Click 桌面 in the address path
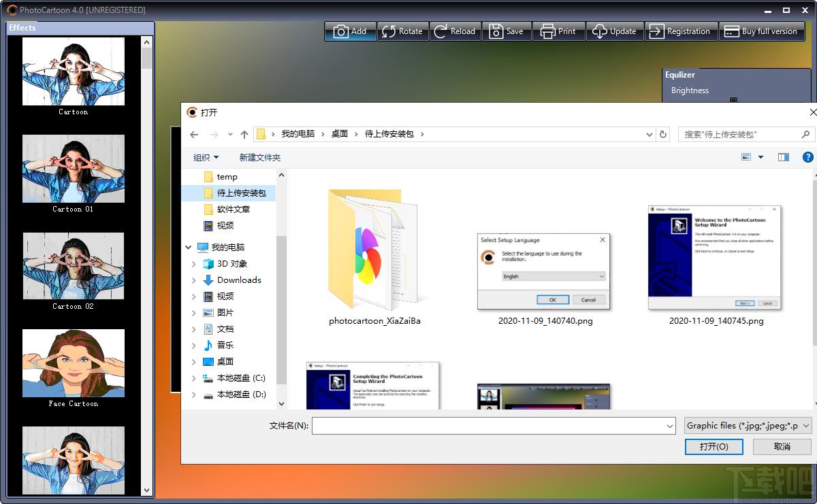The width and height of the screenshot is (817, 504). click(x=340, y=134)
